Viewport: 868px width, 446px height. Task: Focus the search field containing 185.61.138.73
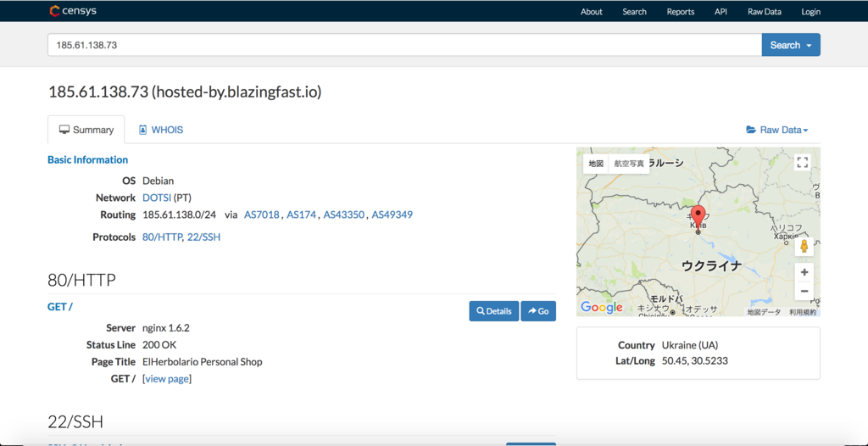404,45
